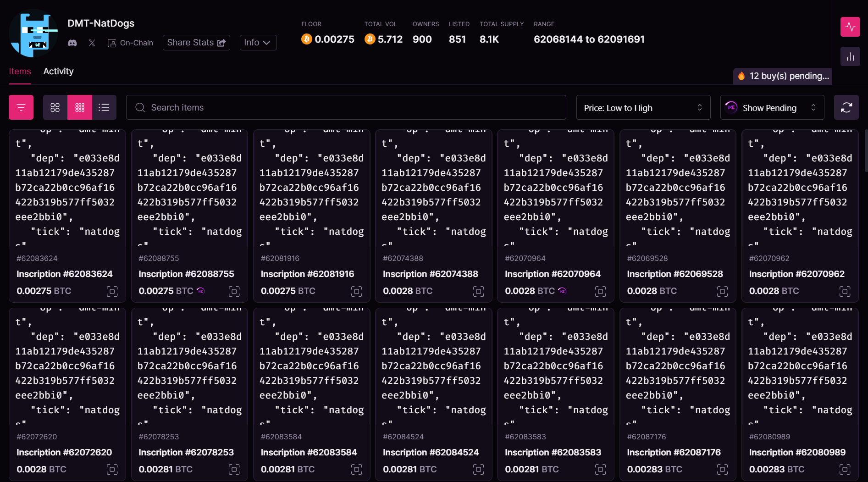Open the X (Twitter) profile icon

[92, 43]
